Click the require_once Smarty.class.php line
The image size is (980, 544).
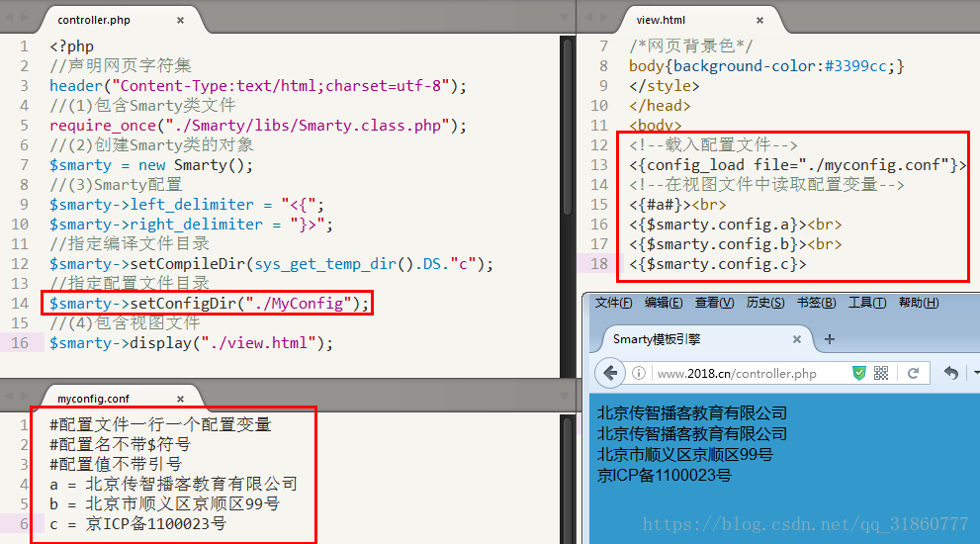pos(258,125)
